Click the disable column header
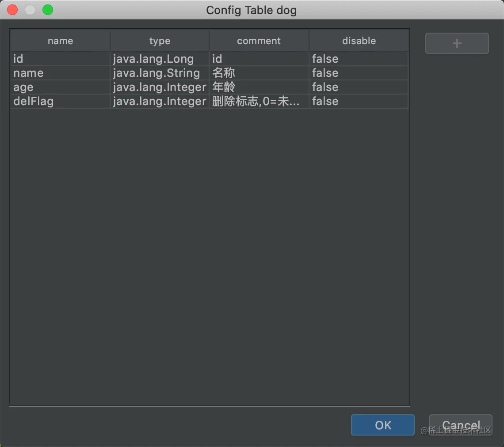The width and height of the screenshot is (504, 447). 359,41
